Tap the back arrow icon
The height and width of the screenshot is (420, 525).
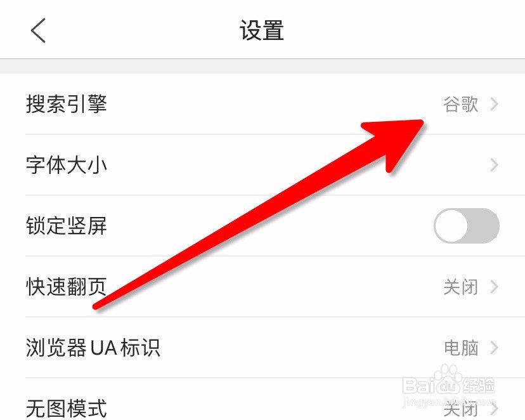38,30
